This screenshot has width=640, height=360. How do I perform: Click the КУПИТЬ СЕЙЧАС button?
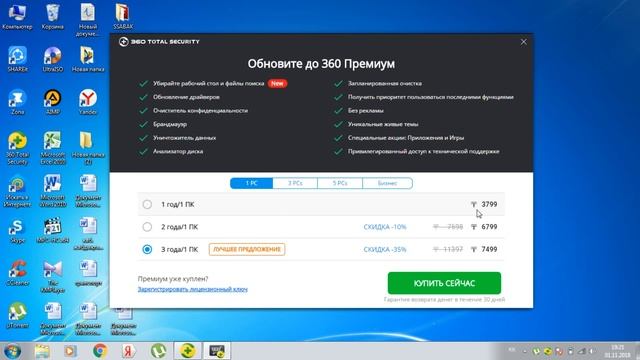(444, 283)
